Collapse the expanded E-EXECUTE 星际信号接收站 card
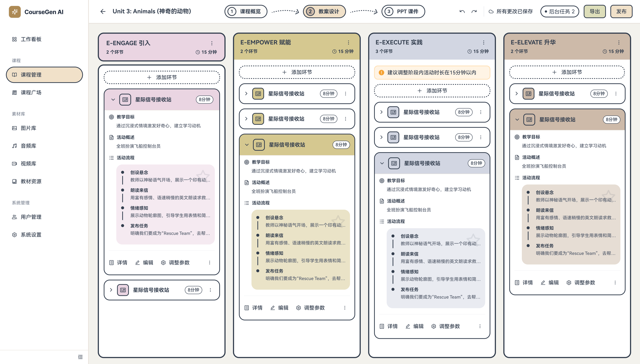 click(382, 163)
